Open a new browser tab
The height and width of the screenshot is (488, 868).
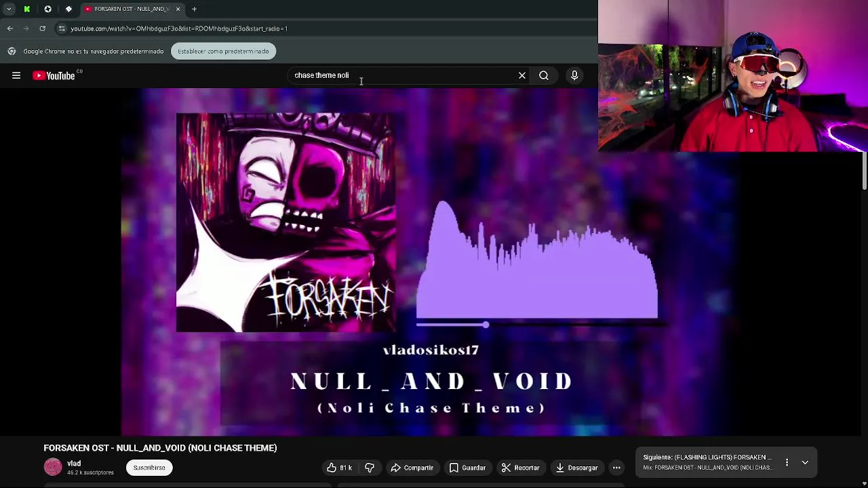pos(194,9)
